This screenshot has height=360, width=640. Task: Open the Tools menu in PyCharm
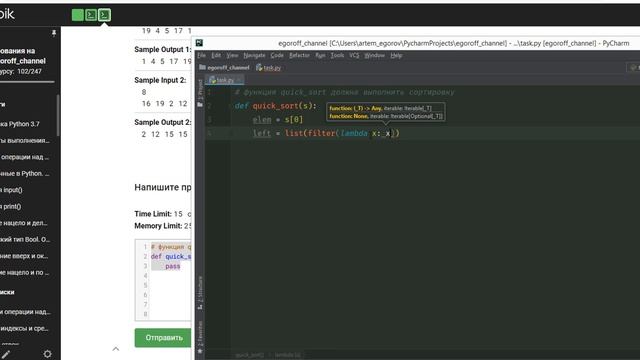(x=337, y=55)
